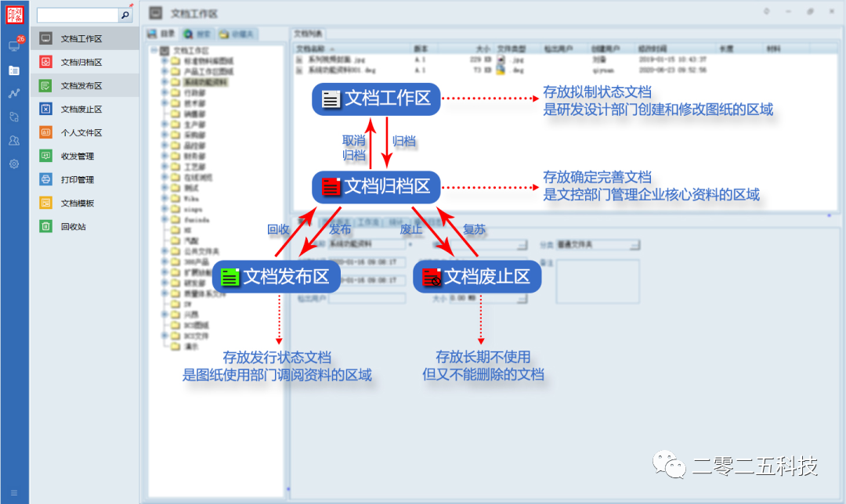Viewport: 846px width, 504px height.
Task: Expand the 标准物料库图纸 folder
Action: tap(164, 60)
